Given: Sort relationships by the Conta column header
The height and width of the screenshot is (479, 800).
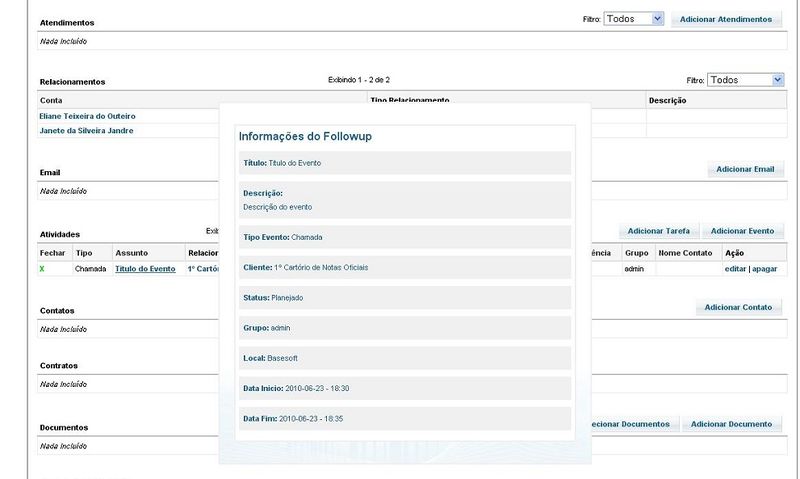Looking at the screenshot, I should (51, 101).
